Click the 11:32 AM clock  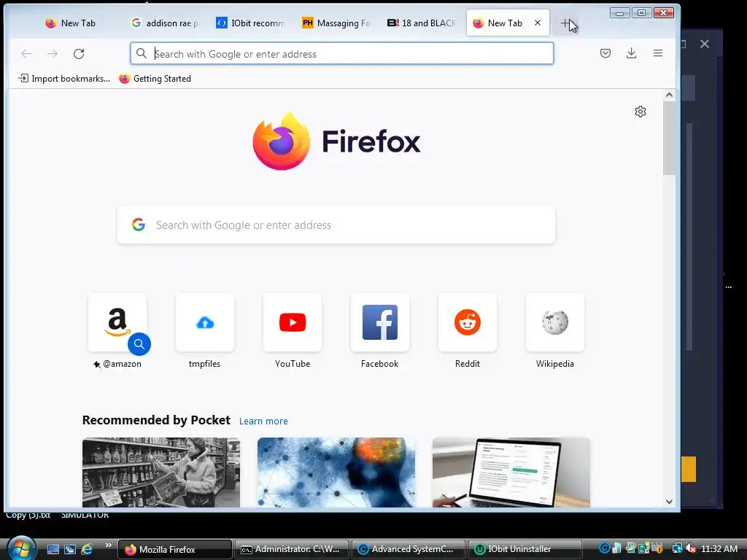[x=719, y=548]
